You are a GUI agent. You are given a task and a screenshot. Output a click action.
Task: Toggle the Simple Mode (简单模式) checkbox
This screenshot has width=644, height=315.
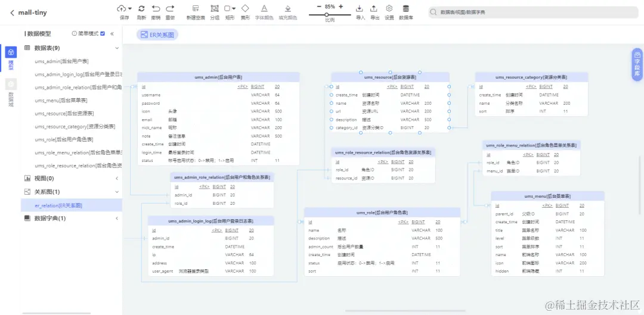coord(103,33)
